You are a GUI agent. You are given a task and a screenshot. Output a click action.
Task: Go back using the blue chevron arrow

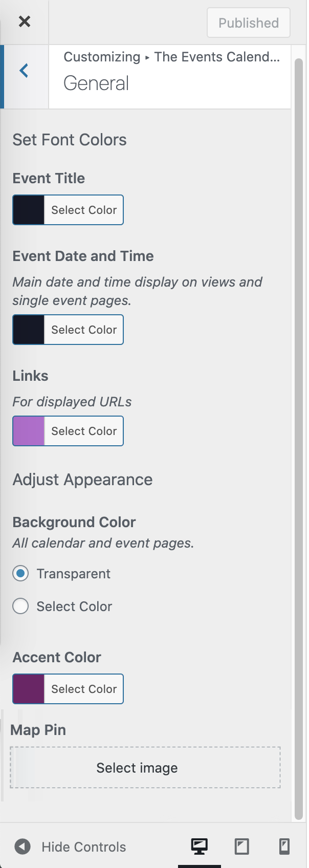click(24, 71)
